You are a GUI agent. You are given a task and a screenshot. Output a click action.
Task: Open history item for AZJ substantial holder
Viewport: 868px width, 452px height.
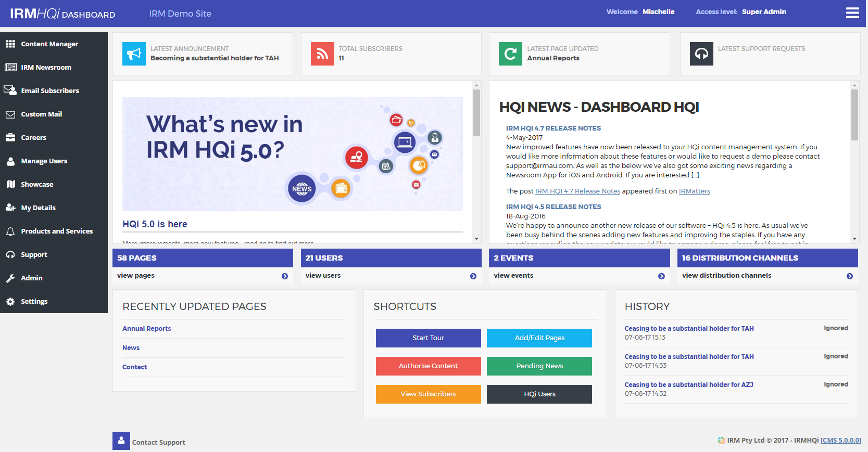click(689, 385)
